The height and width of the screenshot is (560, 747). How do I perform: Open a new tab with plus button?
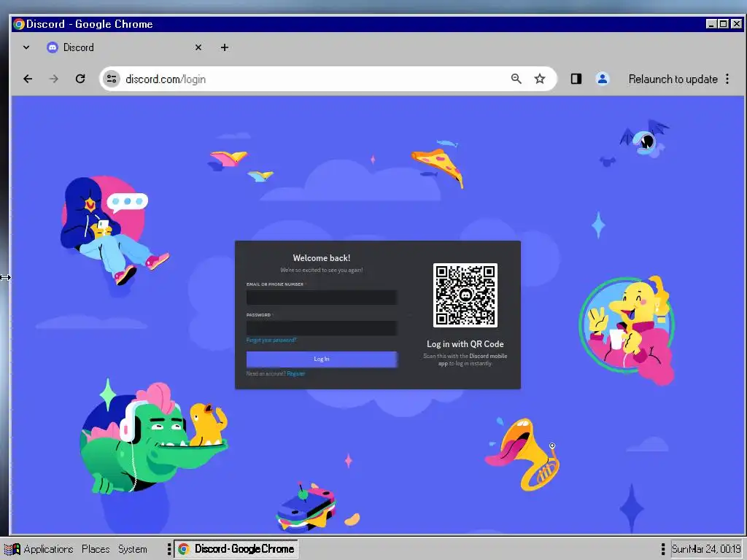point(225,47)
